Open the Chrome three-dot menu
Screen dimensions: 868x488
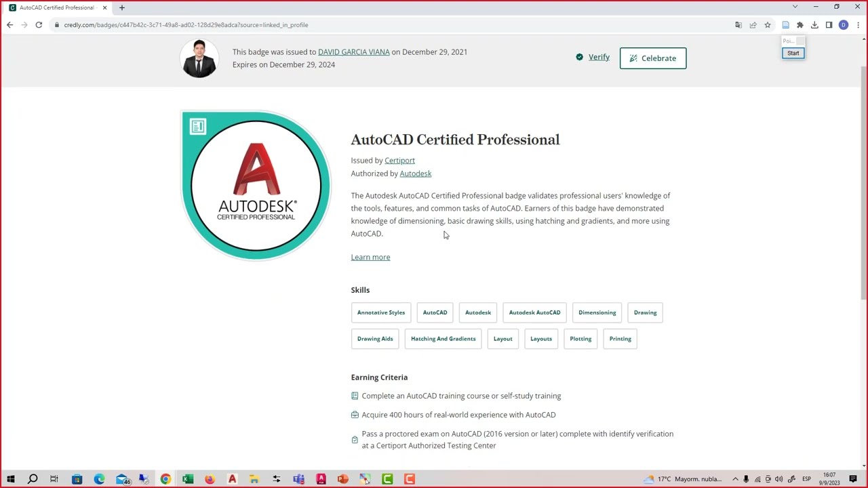(x=858, y=25)
